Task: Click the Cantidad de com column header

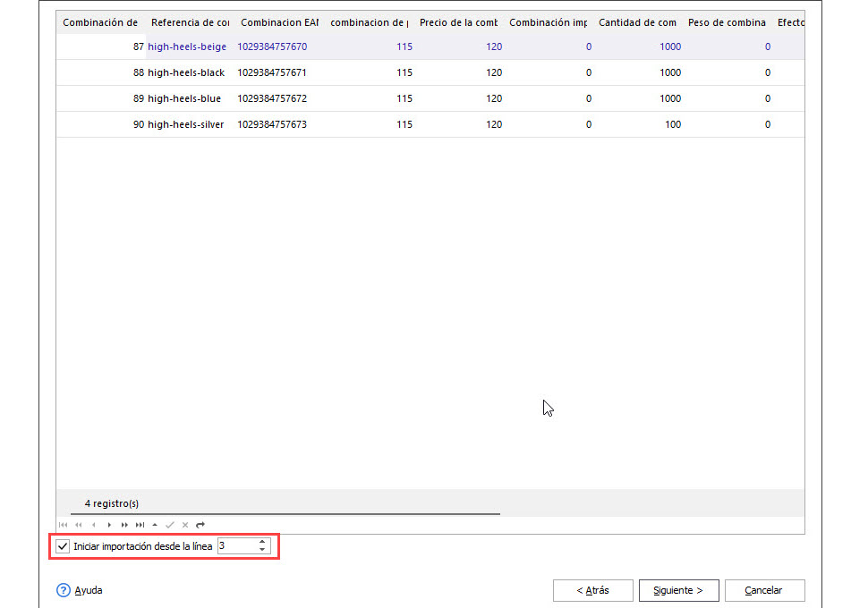Action: point(638,22)
